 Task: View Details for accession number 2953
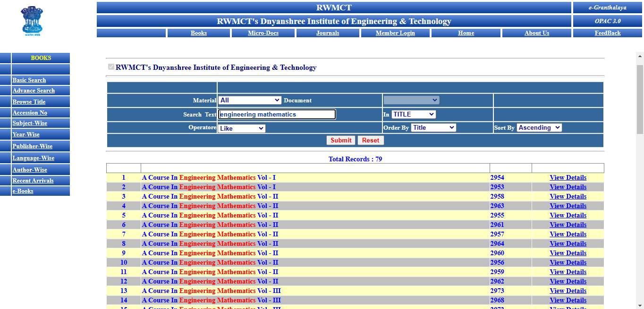click(568, 187)
